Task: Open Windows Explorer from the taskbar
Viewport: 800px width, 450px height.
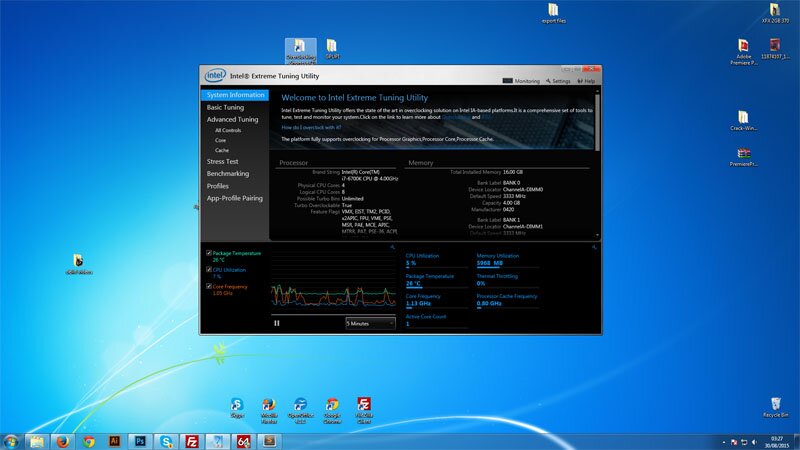Action: (37, 441)
